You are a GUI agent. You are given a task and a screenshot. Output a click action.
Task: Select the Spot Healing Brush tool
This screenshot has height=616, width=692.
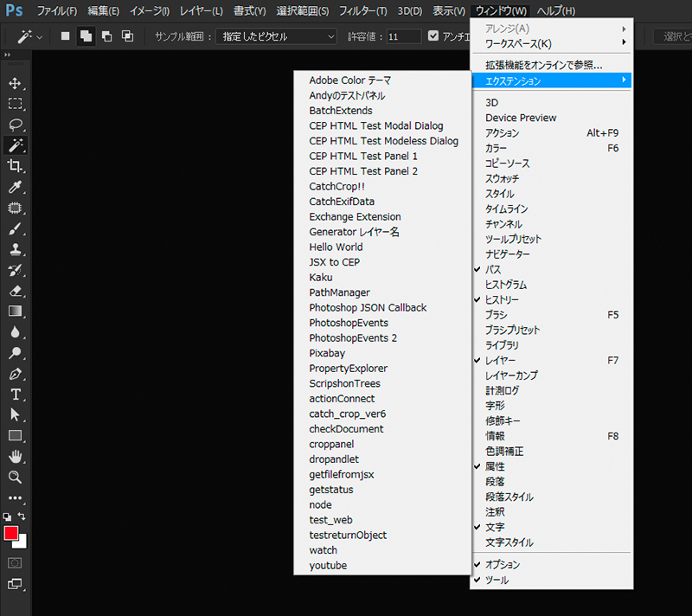(15, 208)
